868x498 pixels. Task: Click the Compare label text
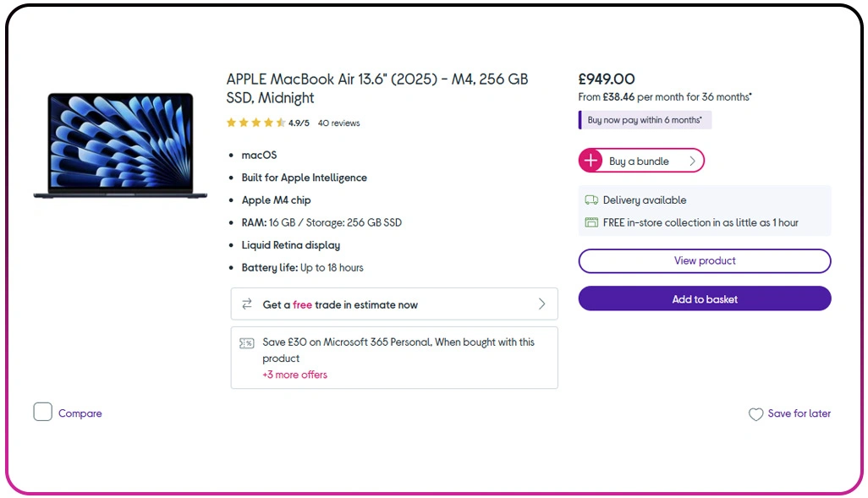coord(80,413)
